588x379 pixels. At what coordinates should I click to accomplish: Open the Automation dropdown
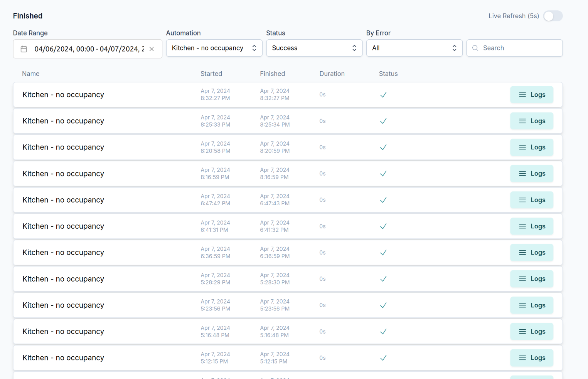pyautogui.click(x=214, y=48)
